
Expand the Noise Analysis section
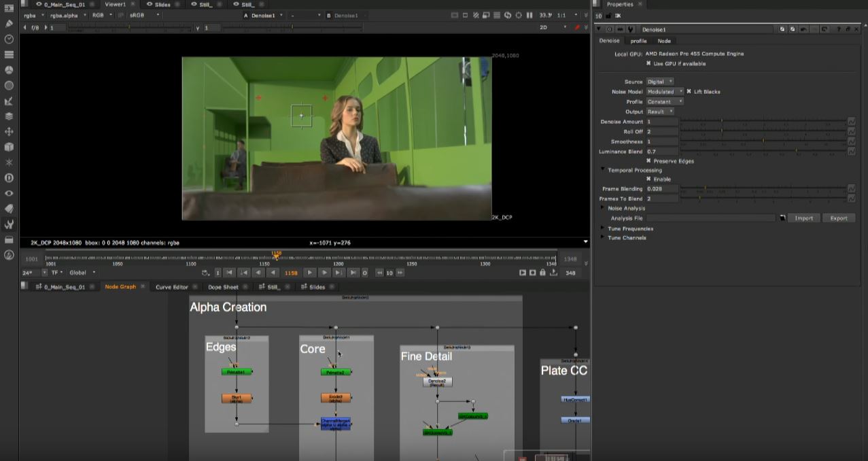coord(602,208)
